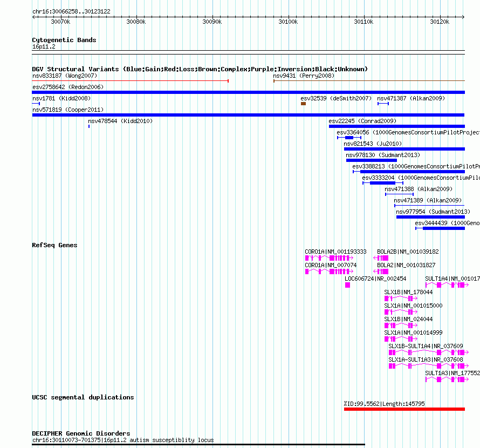Click the nsv833187 (Wong2007) variant label
This screenshot has height=448, width=480.
pyautogui.click(x=65, y=76)
